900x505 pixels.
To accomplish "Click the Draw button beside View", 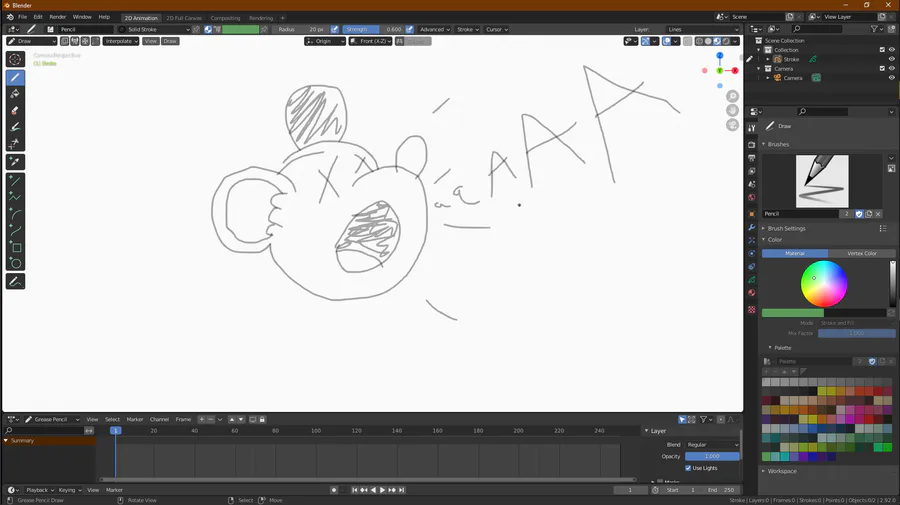I will click(170, 41).
